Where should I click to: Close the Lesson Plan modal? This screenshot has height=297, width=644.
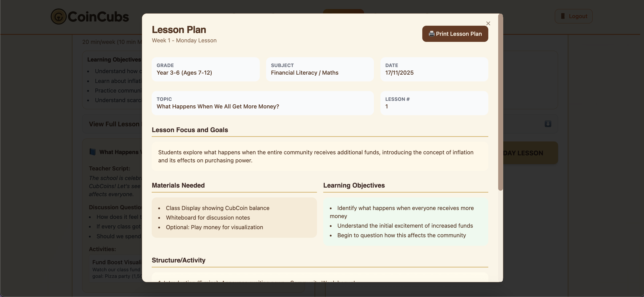(x=488, y=23)
